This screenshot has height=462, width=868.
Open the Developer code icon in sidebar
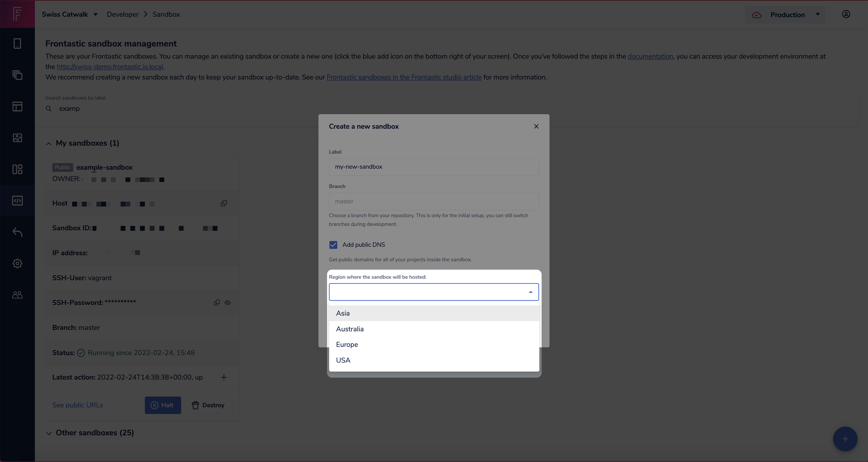17,201
